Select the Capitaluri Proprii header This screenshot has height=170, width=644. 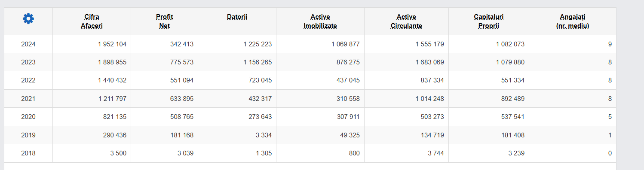coord(489,21)
